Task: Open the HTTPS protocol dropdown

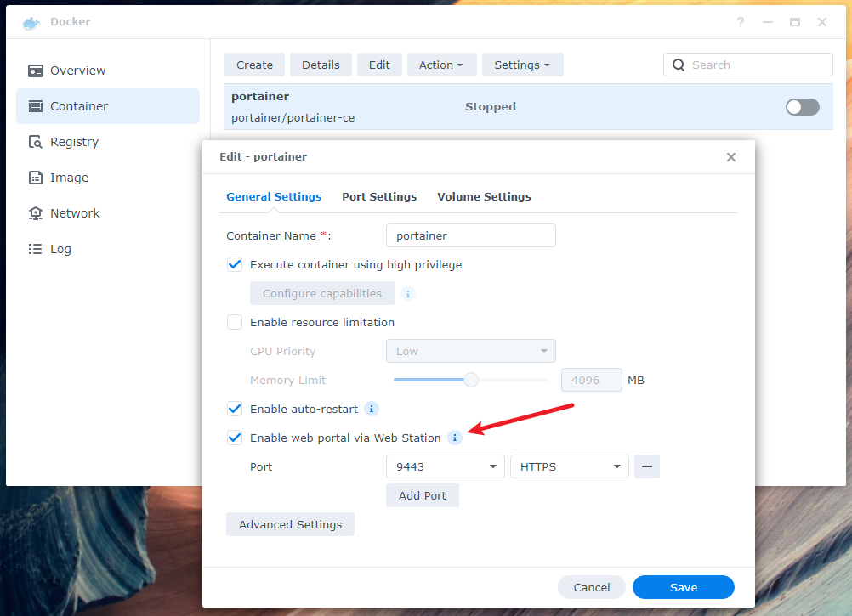Action: click(x=570, y=466)
